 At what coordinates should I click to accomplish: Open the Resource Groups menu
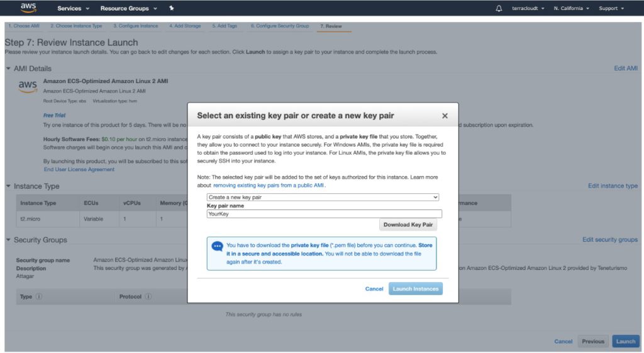pyautogui.click(x=129, y=8)
